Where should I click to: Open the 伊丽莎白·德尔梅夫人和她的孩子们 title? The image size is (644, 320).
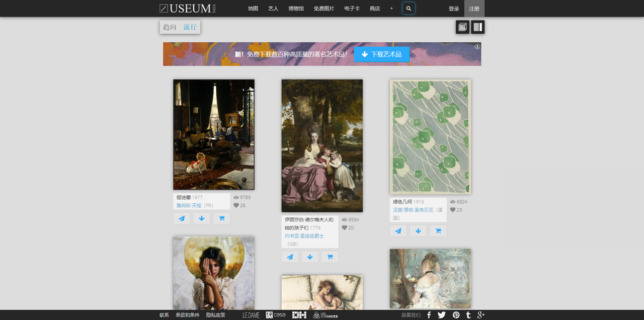tap(309, 224)
